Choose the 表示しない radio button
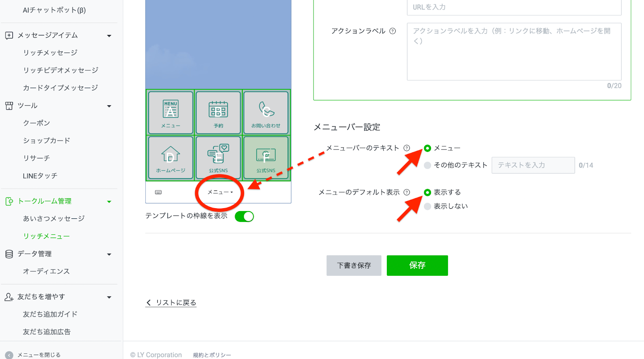Image resolution: width=644 pixels, height=359 pixels. click(427, 206)
